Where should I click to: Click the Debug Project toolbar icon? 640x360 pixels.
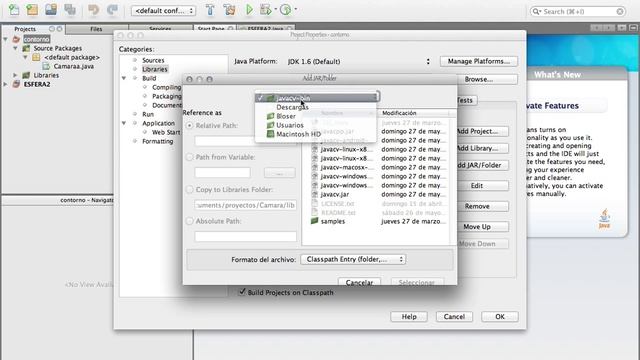[x=266, y=10]
